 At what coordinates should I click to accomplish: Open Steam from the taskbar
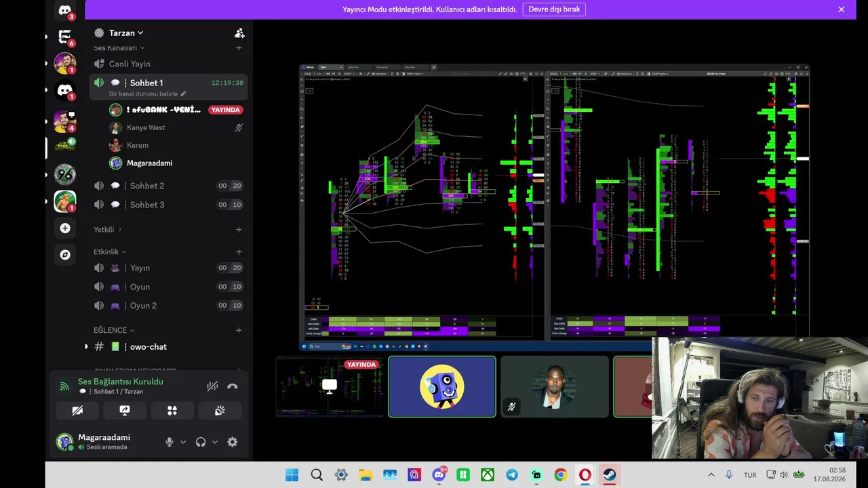coord(610,475)
